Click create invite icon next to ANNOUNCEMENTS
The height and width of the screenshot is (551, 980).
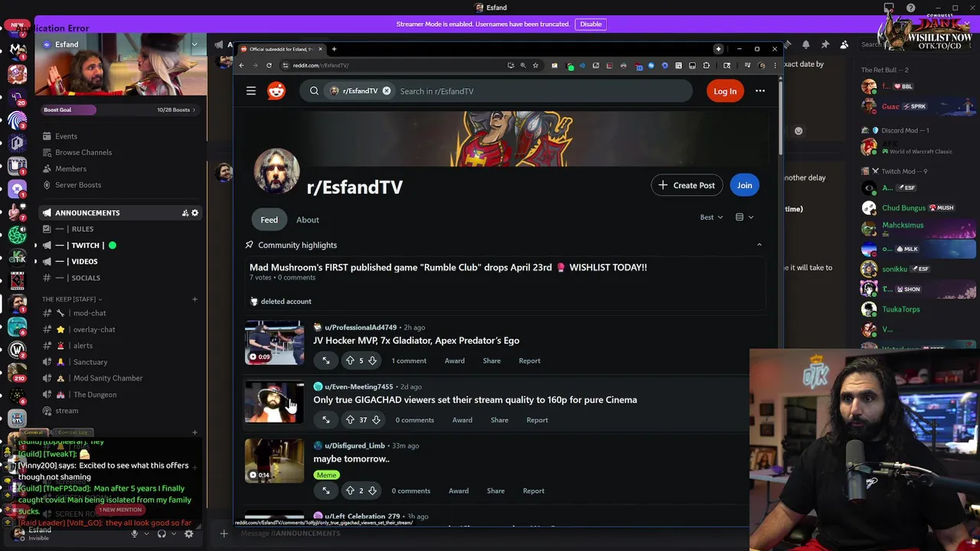point(185,213)
